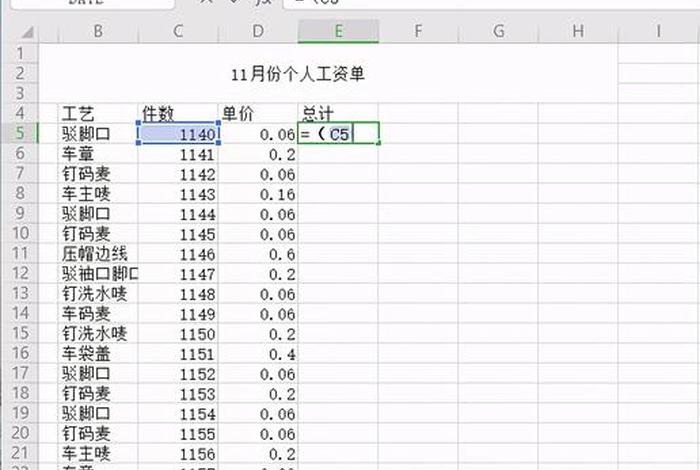
Task: Select column F header
Action: (418, 31)
